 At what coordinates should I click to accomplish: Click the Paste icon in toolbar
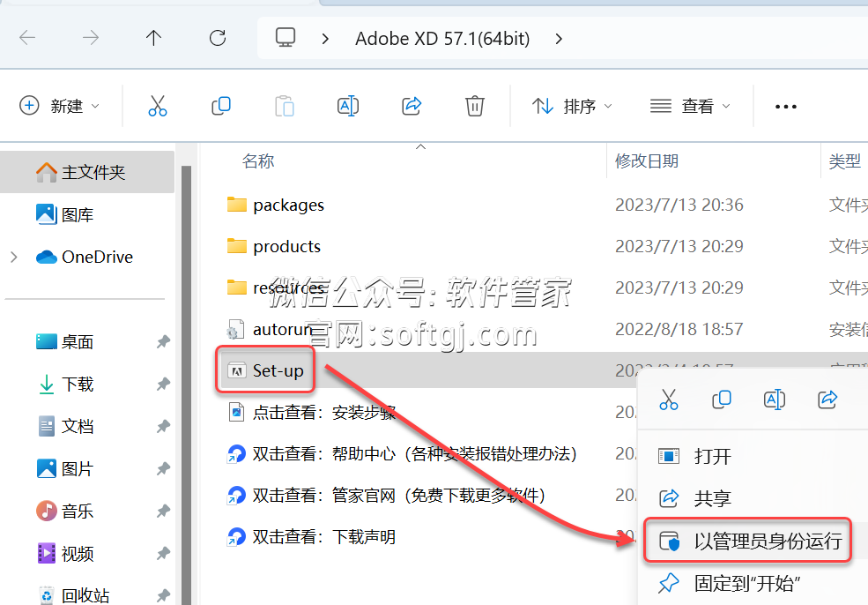point(285,105)
